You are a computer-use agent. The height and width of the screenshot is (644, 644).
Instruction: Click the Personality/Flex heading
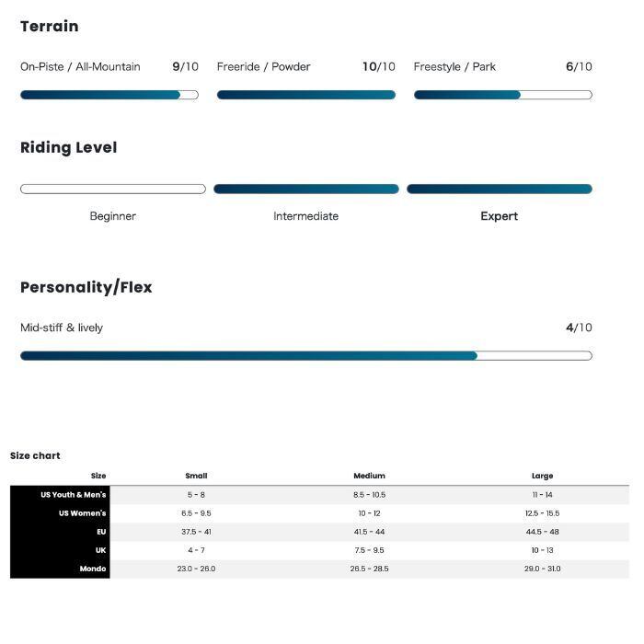(86, 287)
